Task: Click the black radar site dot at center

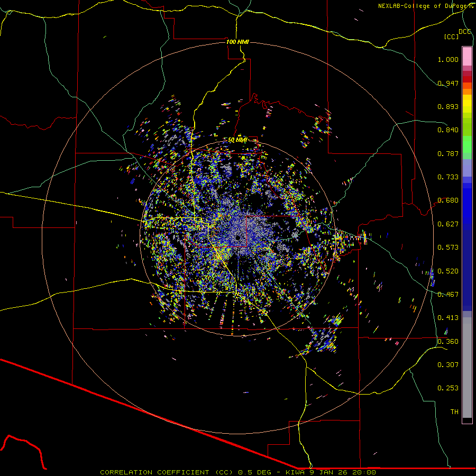Action: pos(238,237)
